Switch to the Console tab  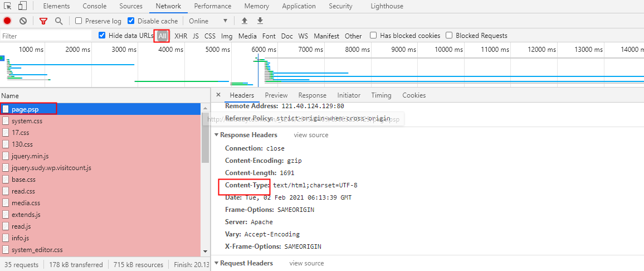[x=95, y=6]
